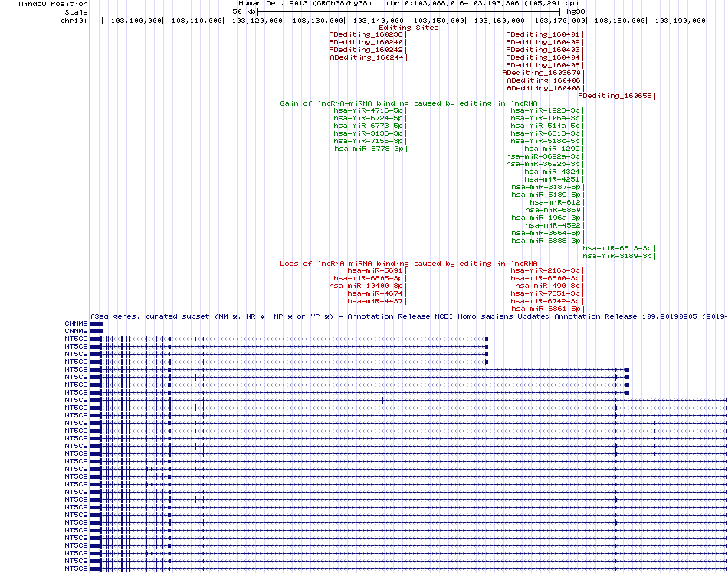Open the Editing Sites track title
This screenshot has width=728, height=573.
[408, 27]
